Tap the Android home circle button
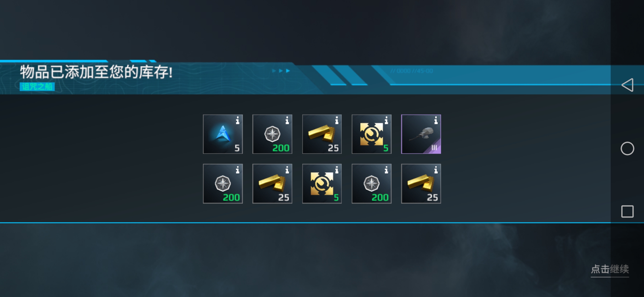 [627, 148]
